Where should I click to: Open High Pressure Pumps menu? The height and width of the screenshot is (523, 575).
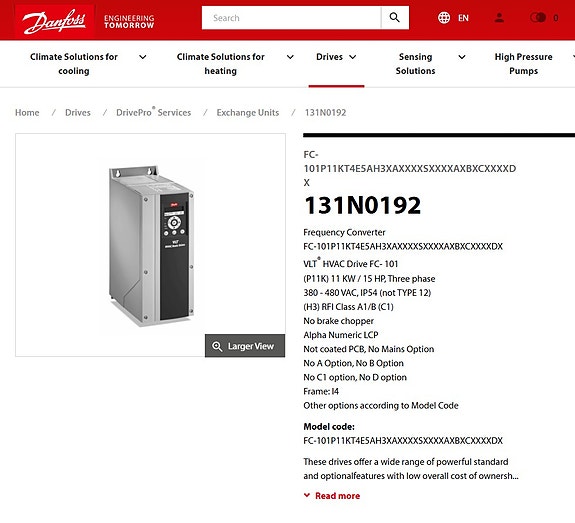[523, 64]
